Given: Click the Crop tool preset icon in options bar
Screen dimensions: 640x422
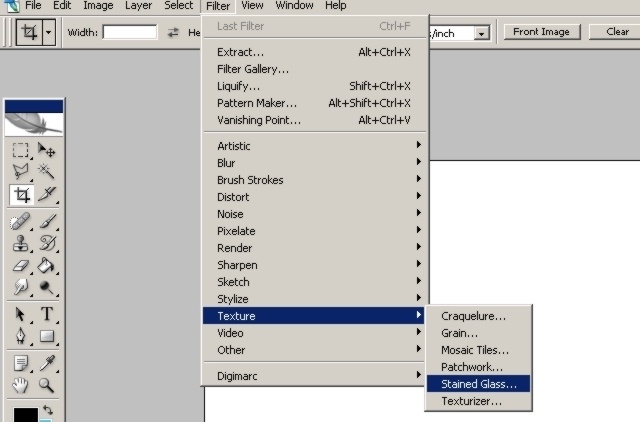Looking at the screenshot, I should pyautogui.click(x=29, y=32).
